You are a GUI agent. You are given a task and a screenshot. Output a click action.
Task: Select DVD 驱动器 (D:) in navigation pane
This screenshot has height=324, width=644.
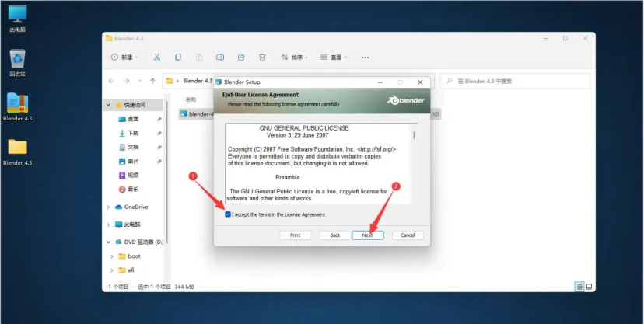tap(139, 242)
